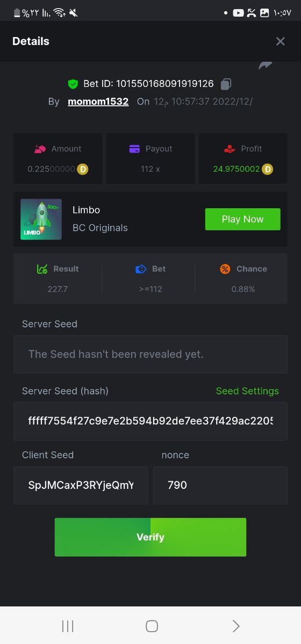Click the green Verify button
This screenshot has height=644, width=301.
[150, 537]
